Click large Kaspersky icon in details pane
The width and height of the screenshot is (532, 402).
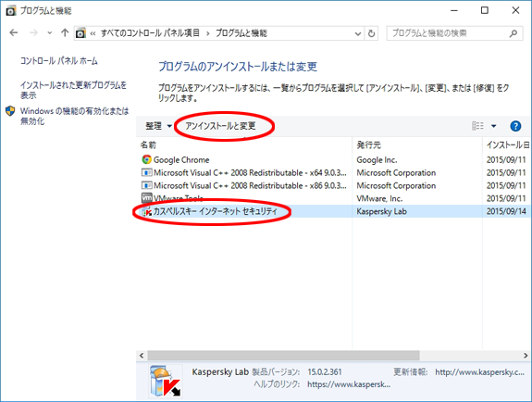pyautogui.click(x=166, y=382)
